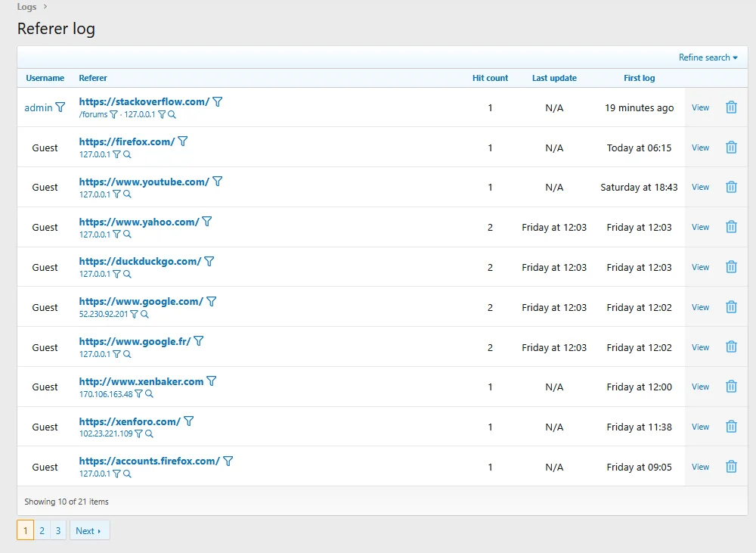
Task: Delete the firefox.com referer log entry
Action: (731, 148)
